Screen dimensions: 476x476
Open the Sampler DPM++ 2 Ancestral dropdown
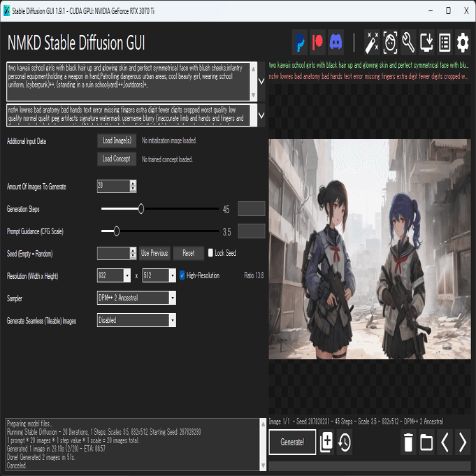173,298
